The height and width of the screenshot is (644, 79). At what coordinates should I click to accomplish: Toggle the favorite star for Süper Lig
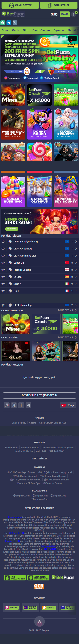click(3, 263)
